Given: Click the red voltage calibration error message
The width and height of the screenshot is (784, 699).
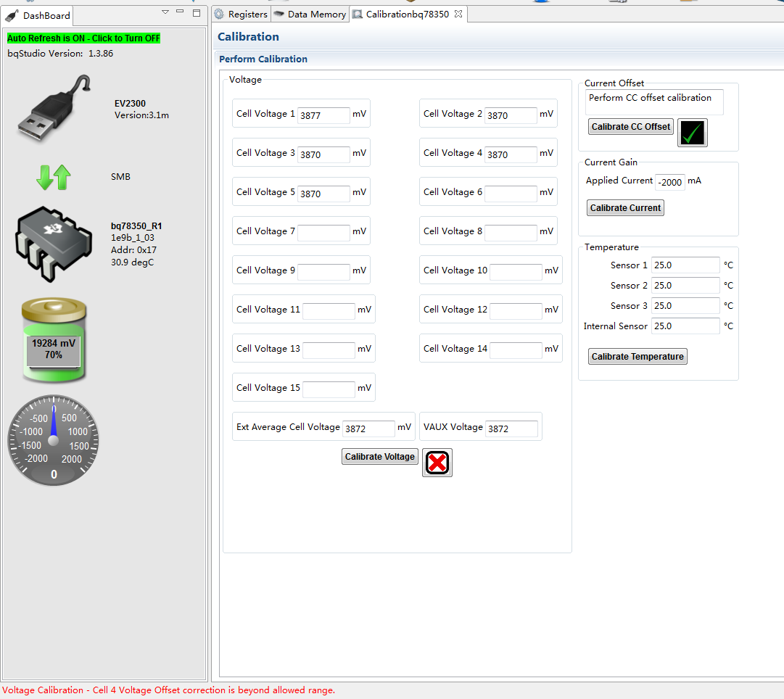Looking at the screenshot, I should coord(168,690).
